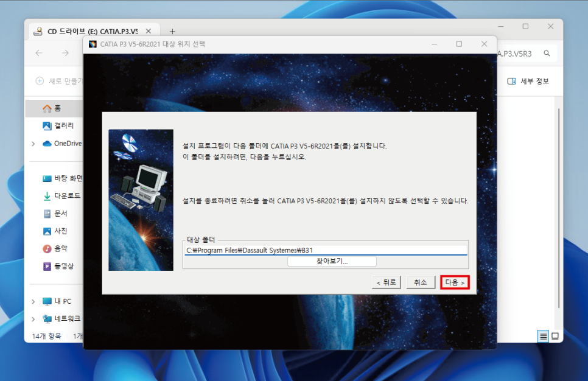Viewport: 588px width, 381px height.
Task: Toggle the 세부 정보 pane in Explorer
Action: [x=528, y=81]
